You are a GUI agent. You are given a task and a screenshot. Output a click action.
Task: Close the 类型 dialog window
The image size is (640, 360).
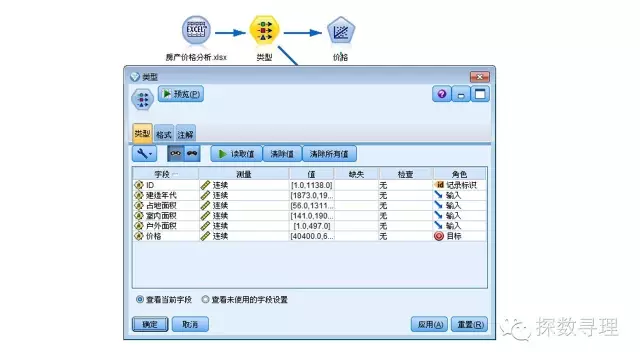click(x=480, y=77)
